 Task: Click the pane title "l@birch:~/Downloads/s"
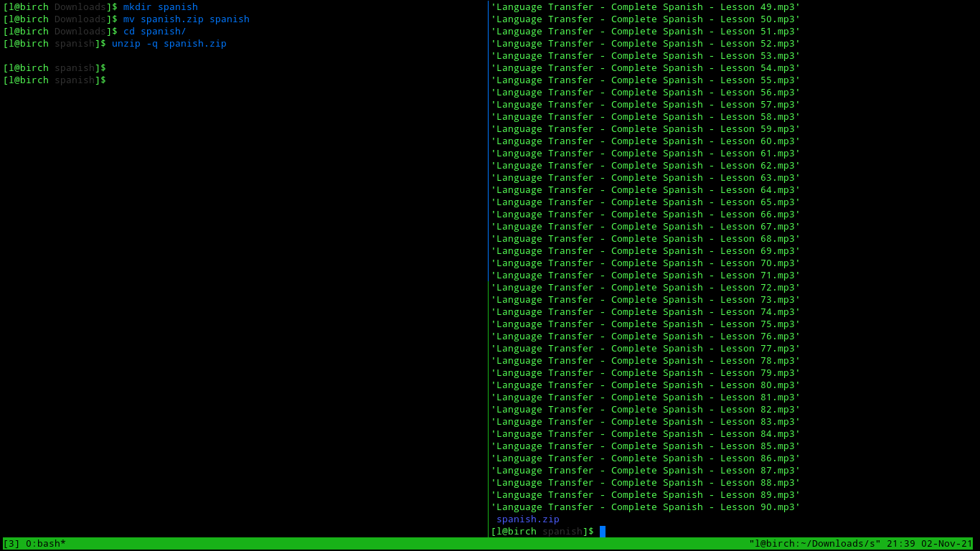point(815,544)
